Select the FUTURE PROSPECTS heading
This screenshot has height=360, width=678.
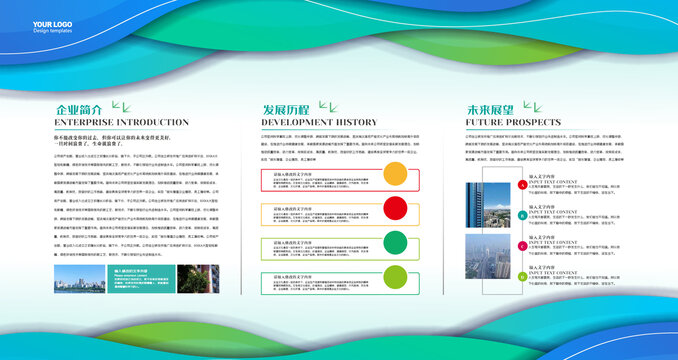tap(513, 122)
